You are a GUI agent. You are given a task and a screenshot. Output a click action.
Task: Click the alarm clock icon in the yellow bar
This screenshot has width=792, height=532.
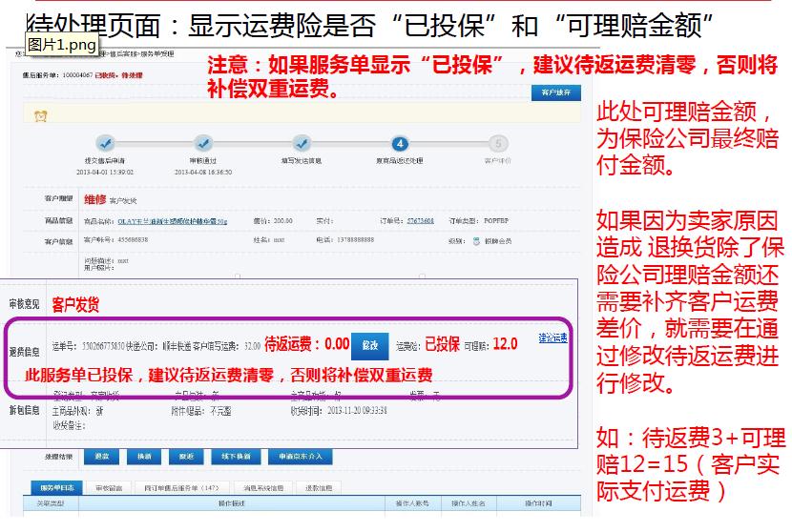point(41,116)
